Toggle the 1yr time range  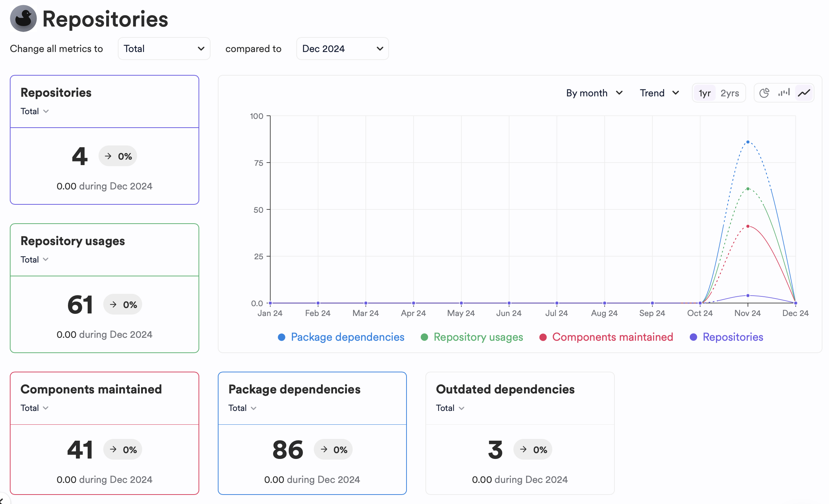[704, 93]
